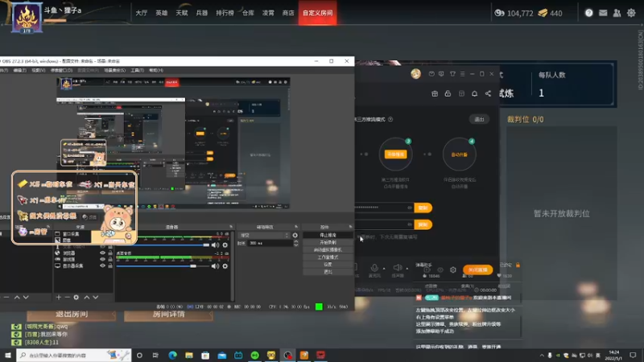Adjust the 桌面音频 volume slider
This screenshot has height=362, width=644.
pyautogui.click(x=163, y=266)
